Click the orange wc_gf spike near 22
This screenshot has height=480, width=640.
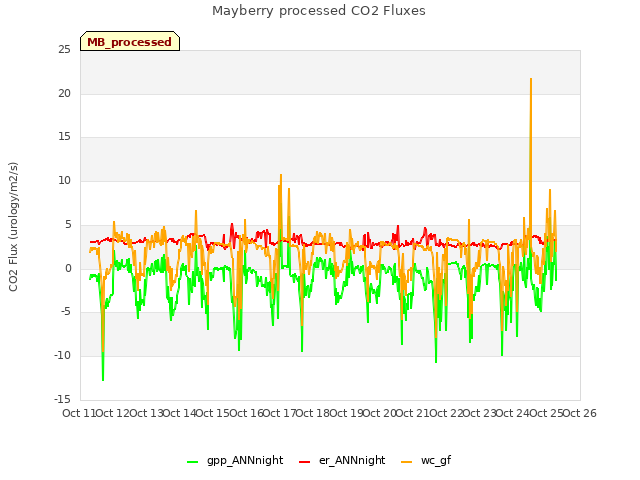tap(531, 80)
